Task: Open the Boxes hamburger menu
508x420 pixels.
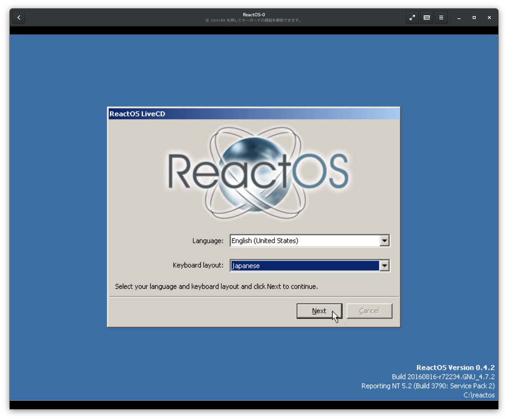Action: click(x=441, y=17)
